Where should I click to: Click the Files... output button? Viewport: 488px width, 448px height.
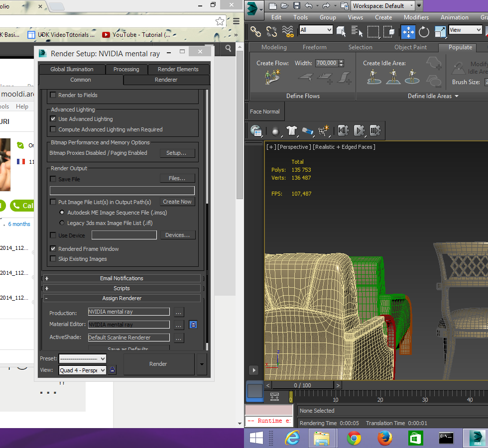177,178
